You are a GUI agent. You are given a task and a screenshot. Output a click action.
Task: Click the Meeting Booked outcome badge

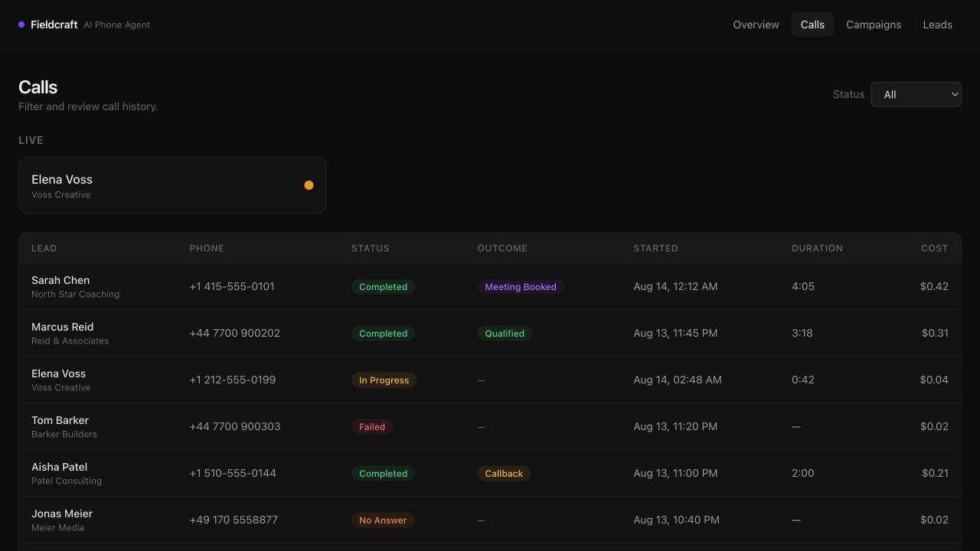click(521, 287)
